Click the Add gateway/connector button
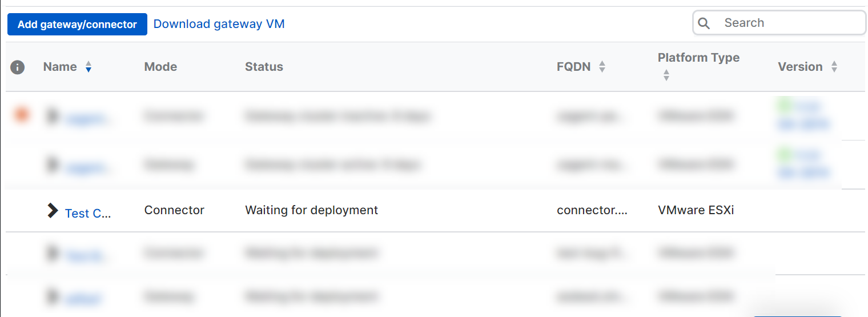 click(77, 25)
